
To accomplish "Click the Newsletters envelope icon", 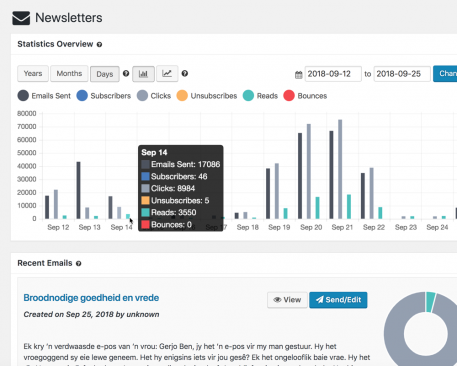I will (x=21, y=18).
